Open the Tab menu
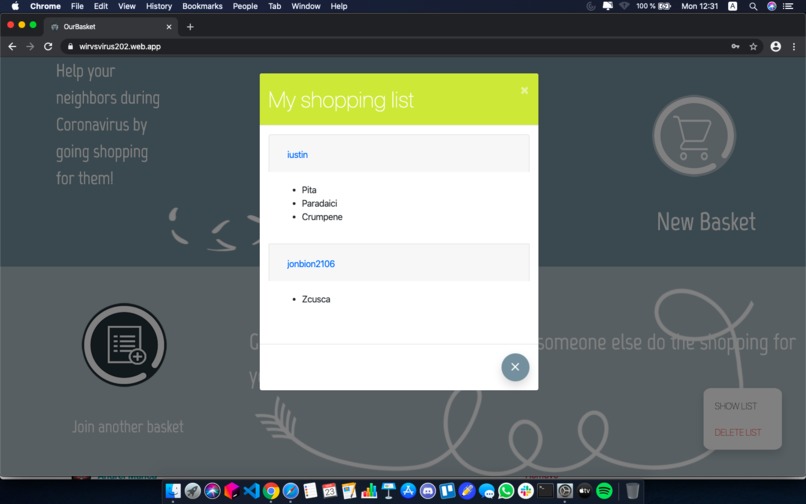Image resolution: width=806 pixels, height=504 pixels. pos(274,6)
